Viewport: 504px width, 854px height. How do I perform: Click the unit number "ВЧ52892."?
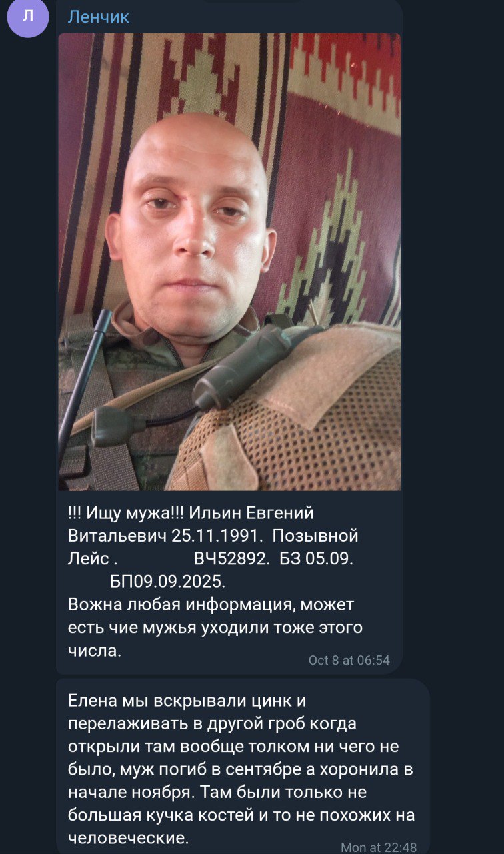click(231, 559)
